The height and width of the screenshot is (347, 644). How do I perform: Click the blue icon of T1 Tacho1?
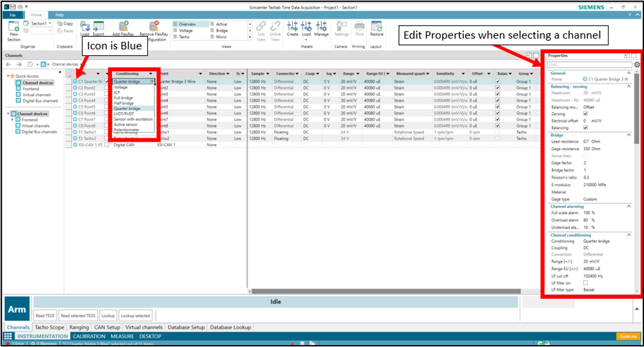tap(75, 132)
